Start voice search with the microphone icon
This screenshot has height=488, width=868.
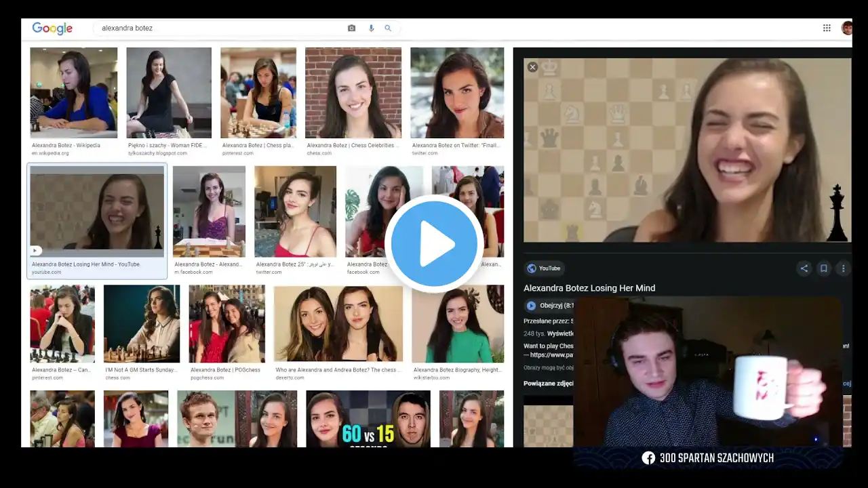pos(371,28)
